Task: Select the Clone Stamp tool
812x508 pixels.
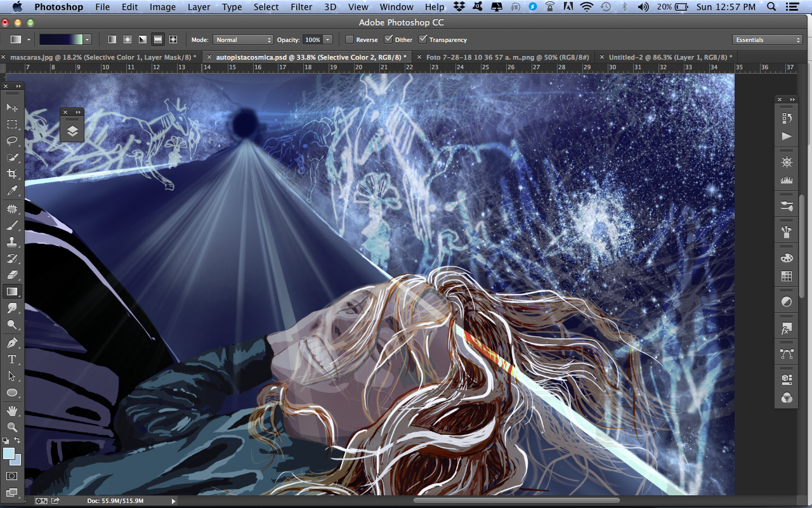Action: 12,242
